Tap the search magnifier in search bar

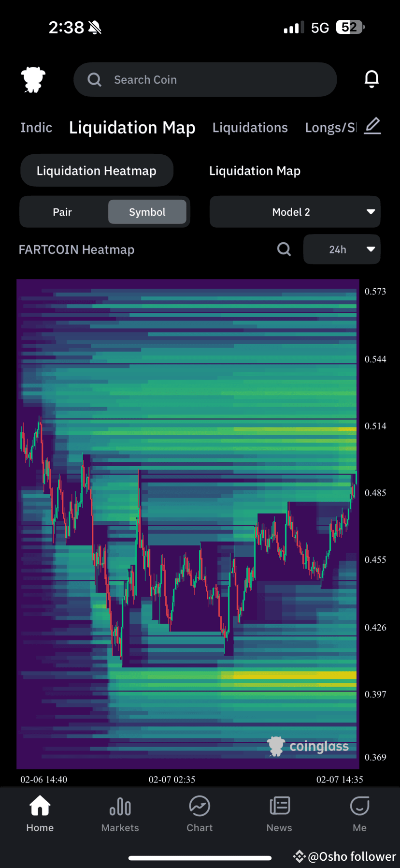tap(95, 79)
